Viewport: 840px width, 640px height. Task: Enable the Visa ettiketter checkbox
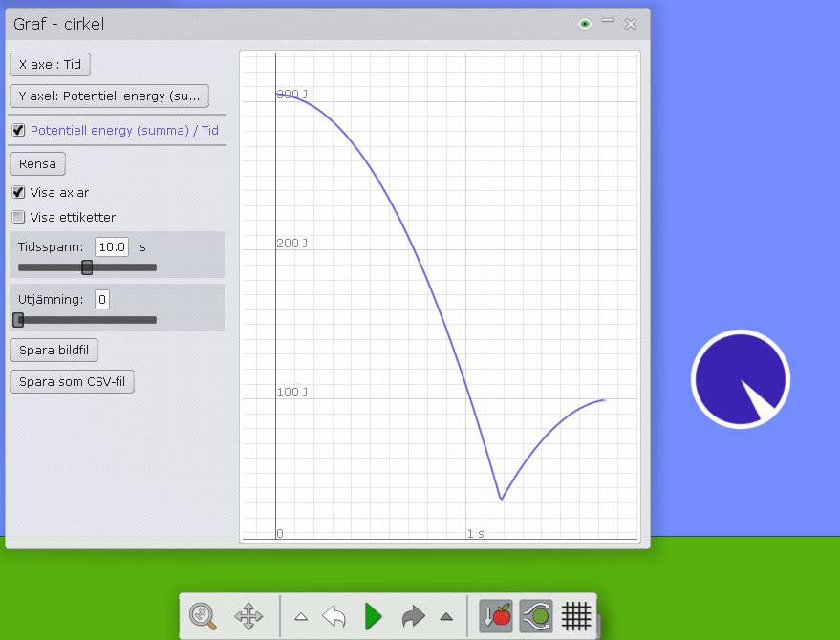tap(18, 217)
